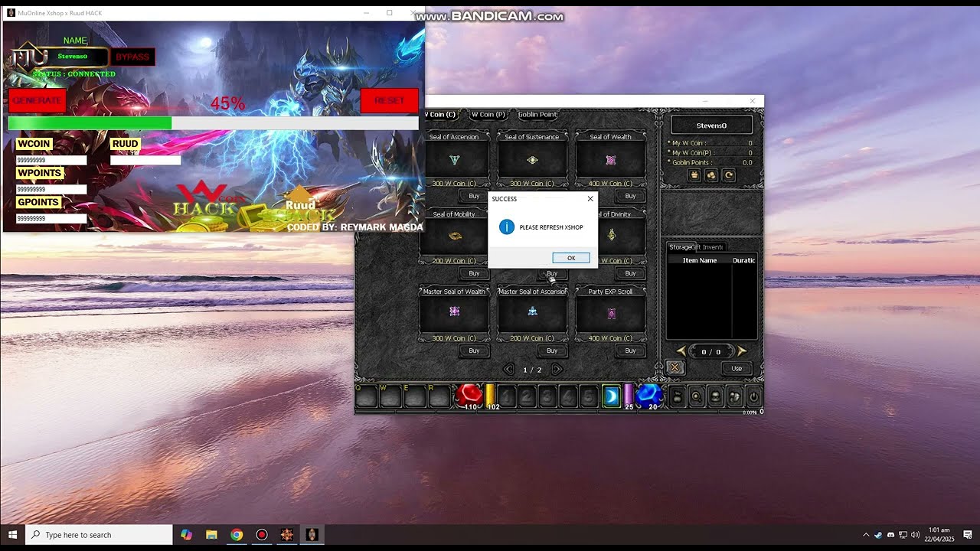Open the magnifier icon in game menu bar
This screenshot has height=551, width=980.
coord(696,396)
